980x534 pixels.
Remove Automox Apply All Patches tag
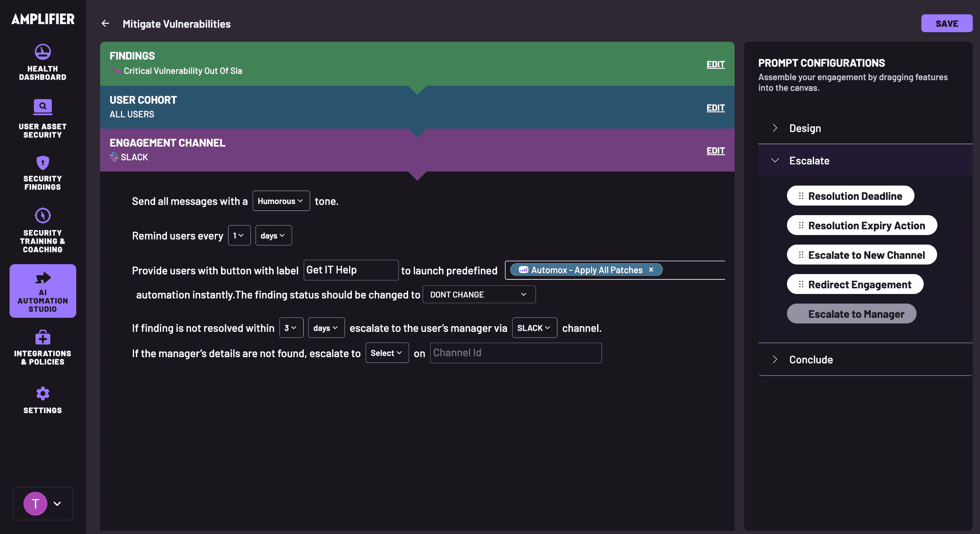click(651, 270)
